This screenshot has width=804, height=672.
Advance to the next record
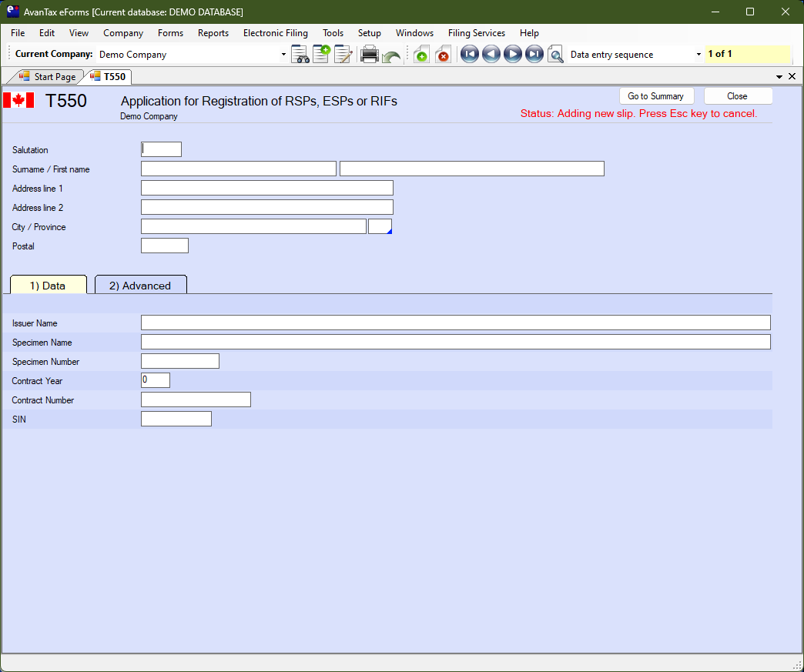pos(513,55)
